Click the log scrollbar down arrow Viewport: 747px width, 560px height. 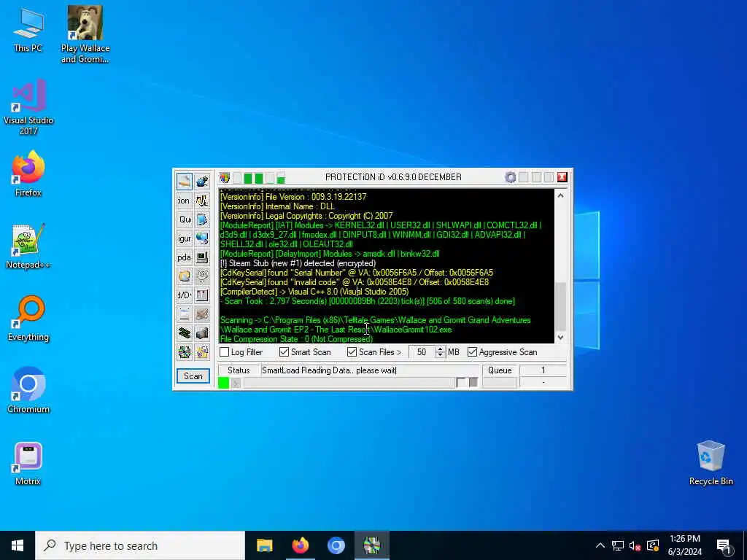(x=561, y=337)
